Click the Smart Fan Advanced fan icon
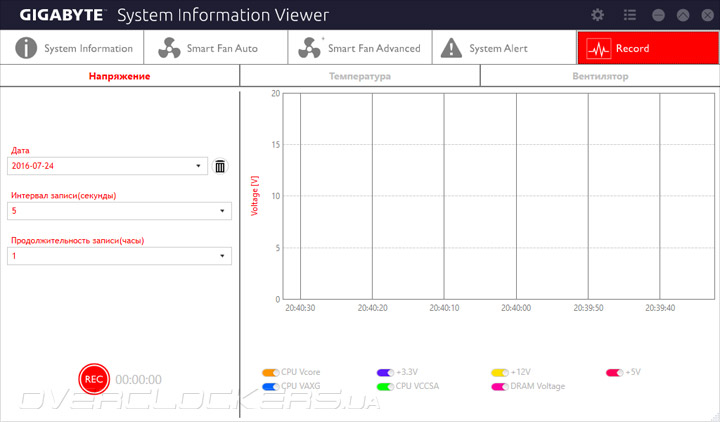Screen dimensions: 720x422 click(309, 48)
